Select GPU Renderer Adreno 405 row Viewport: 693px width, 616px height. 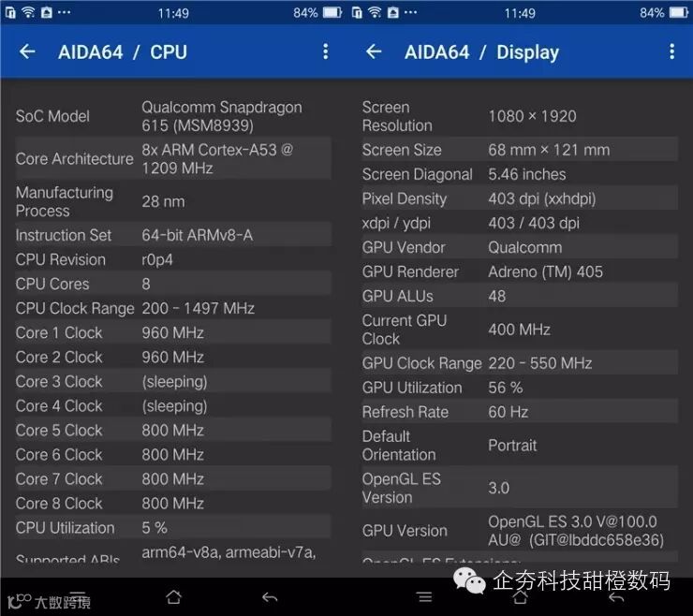(x=520, y=271)
